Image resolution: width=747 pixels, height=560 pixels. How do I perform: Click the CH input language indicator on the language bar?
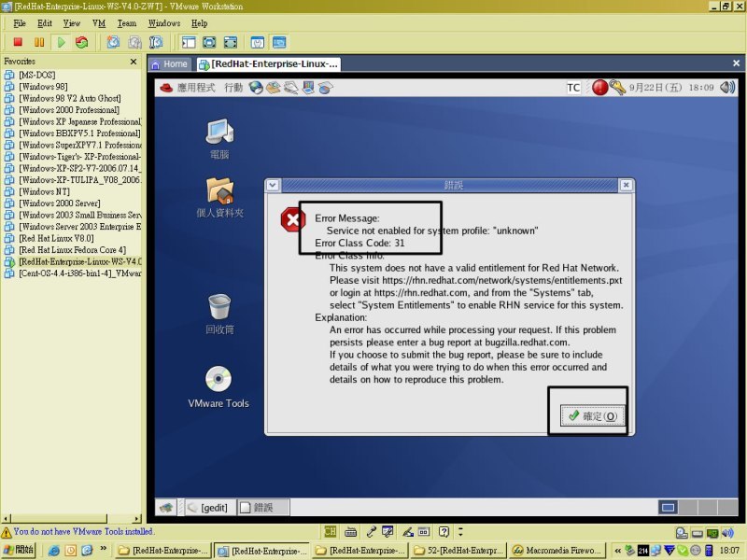[330, 531]
